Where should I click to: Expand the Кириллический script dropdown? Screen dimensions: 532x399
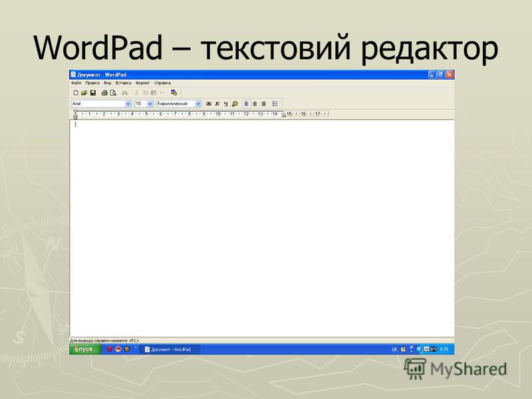coord(198,104)
